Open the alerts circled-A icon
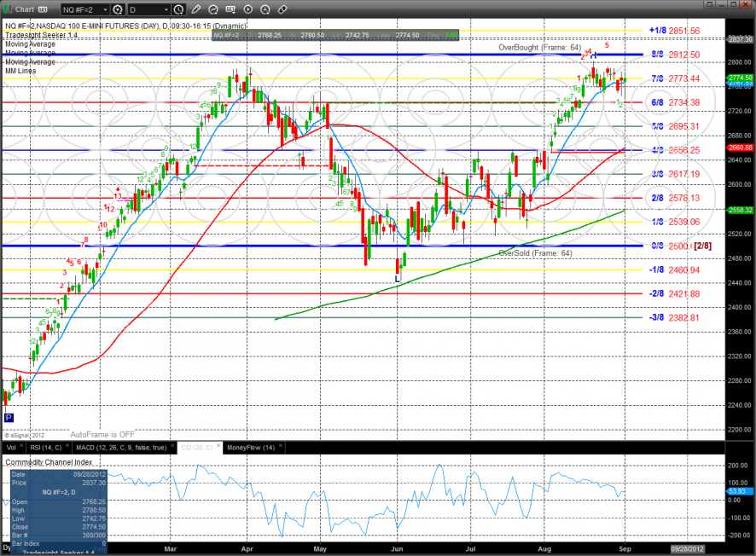This screenshot has height=556, width=756. (265, 9)
